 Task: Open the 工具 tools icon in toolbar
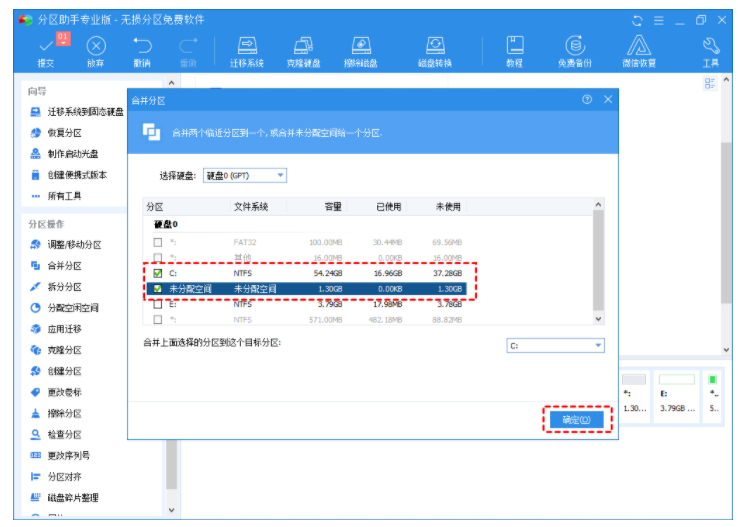[x=711, y=50]
